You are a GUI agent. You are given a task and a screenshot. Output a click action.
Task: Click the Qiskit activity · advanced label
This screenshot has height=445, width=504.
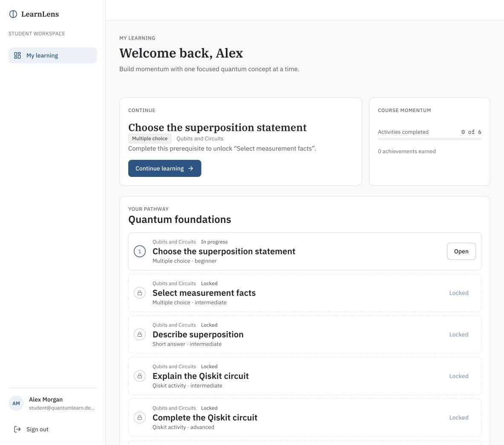coord(183,427)
